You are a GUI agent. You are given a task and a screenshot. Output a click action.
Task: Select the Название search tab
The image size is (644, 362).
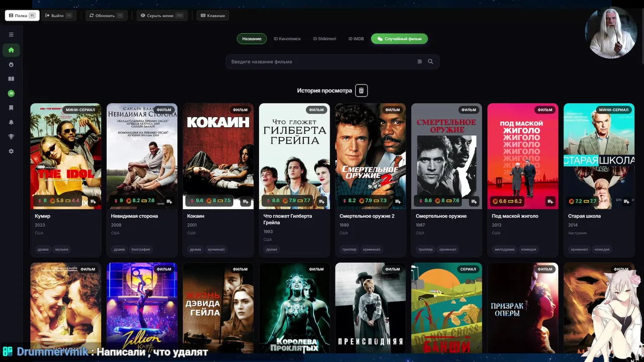point(252,39)
